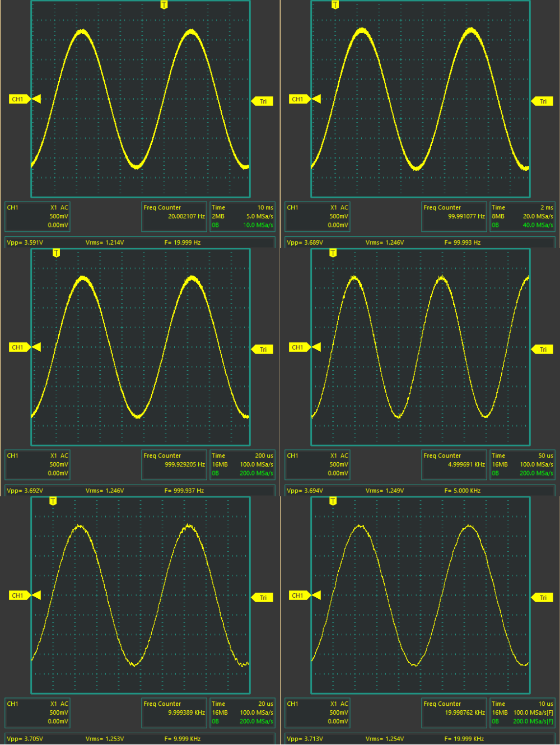Image resolution: width=560 pixels, height=745 pixels.
Task: Click the Vpp= 3.705V measurement readout
Action: (x=25, y=739)
